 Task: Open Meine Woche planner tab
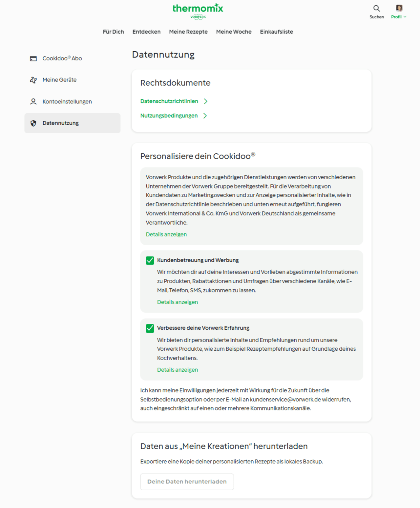(x=234, y=32)
